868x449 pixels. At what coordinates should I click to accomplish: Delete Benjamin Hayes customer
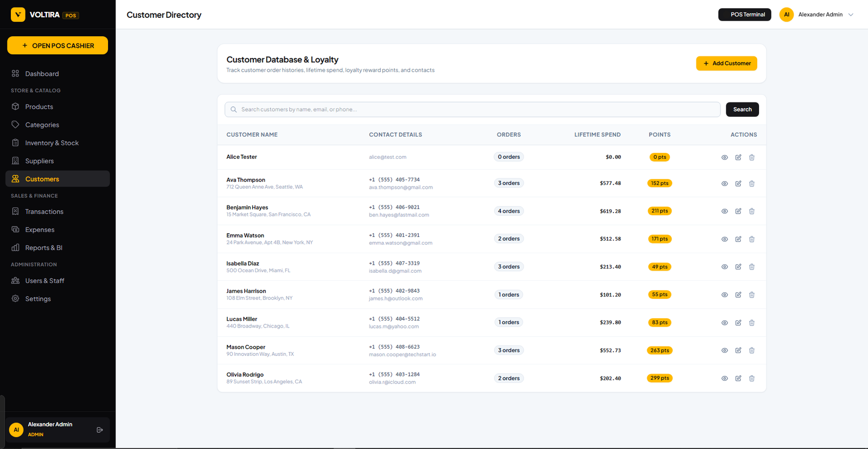752,211
